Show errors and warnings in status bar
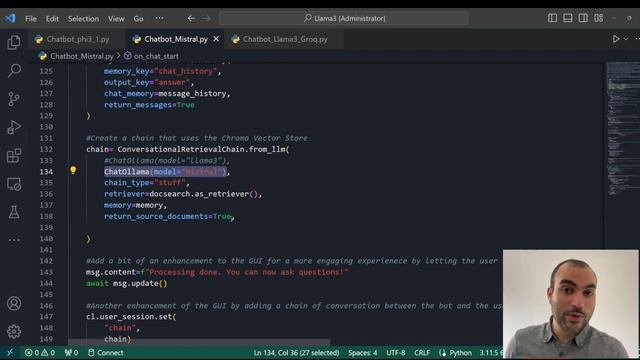The height and width of the screenshot is (360, 640). (x=40, y=353)
